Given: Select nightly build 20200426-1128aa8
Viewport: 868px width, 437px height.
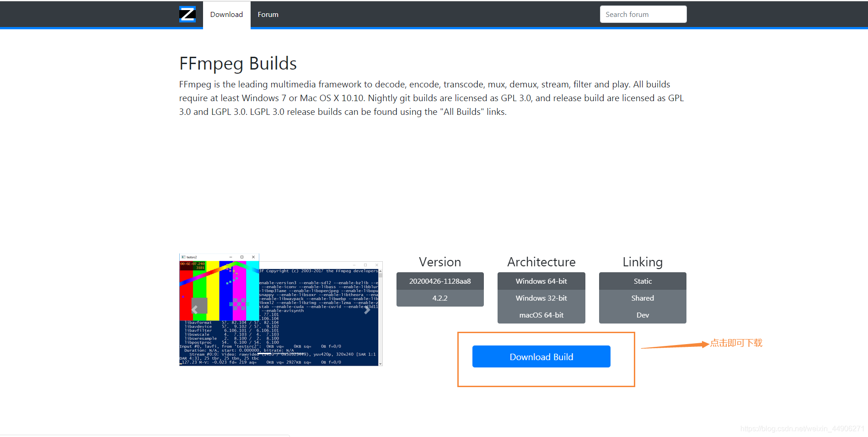Looking at the screenshot, I should [439, 281].
